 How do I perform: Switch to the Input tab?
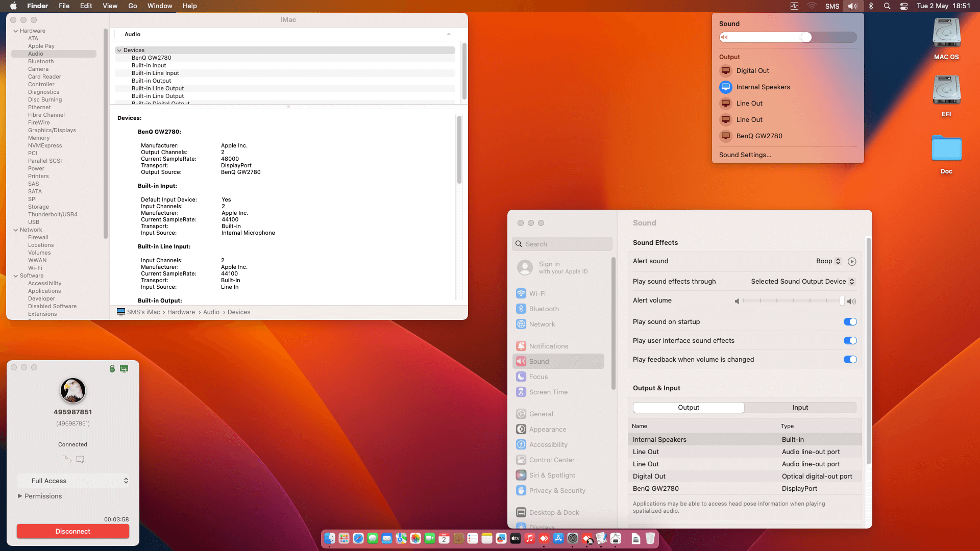pyautogui.click(x=800, y=408)
